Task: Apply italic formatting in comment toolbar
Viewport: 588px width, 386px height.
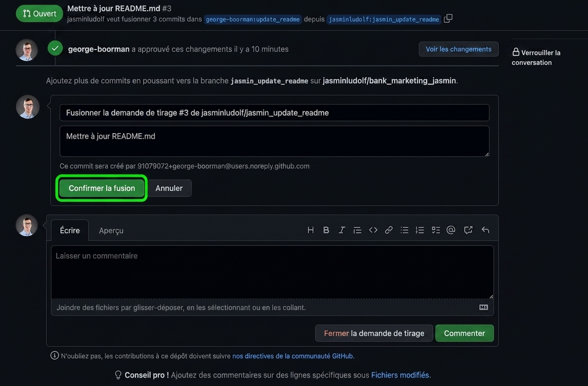Action: 342,230
